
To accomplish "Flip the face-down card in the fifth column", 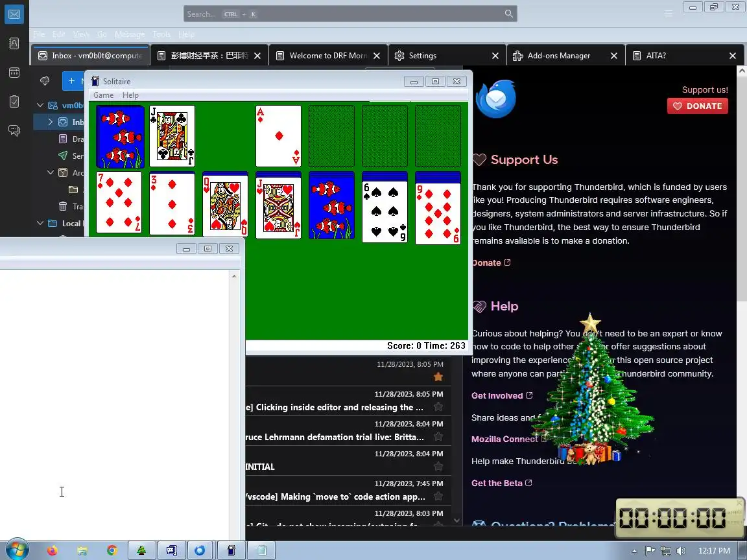I will (x=331, y=209).
